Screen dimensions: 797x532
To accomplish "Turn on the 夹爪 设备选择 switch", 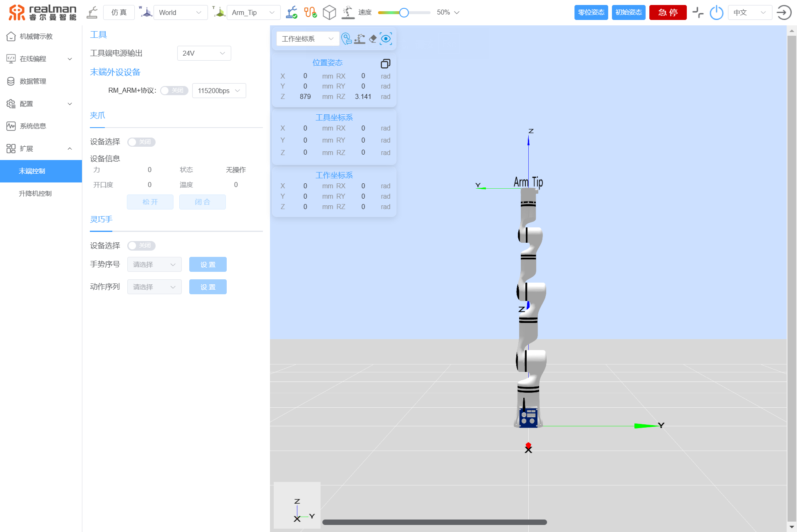I will coord(141,142).
